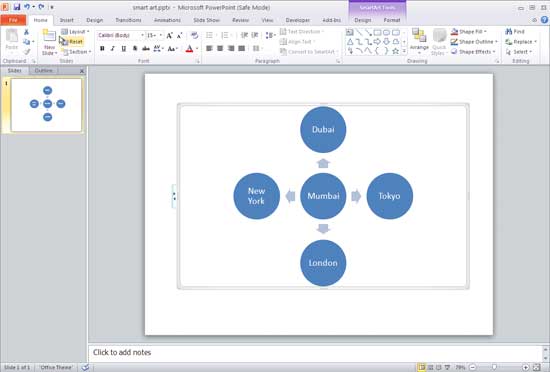
Task: Select slide 1 thumbnail
Action: (47, 105)
